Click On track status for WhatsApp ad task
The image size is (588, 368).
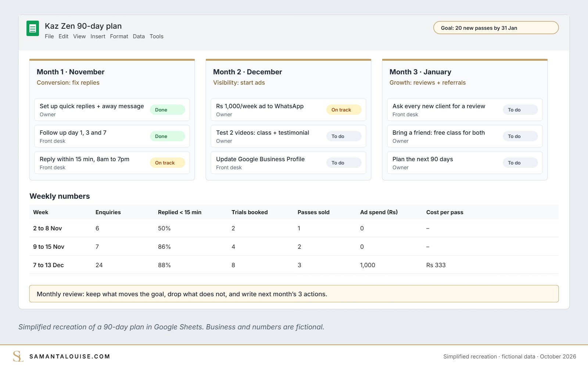pos(344,110)
